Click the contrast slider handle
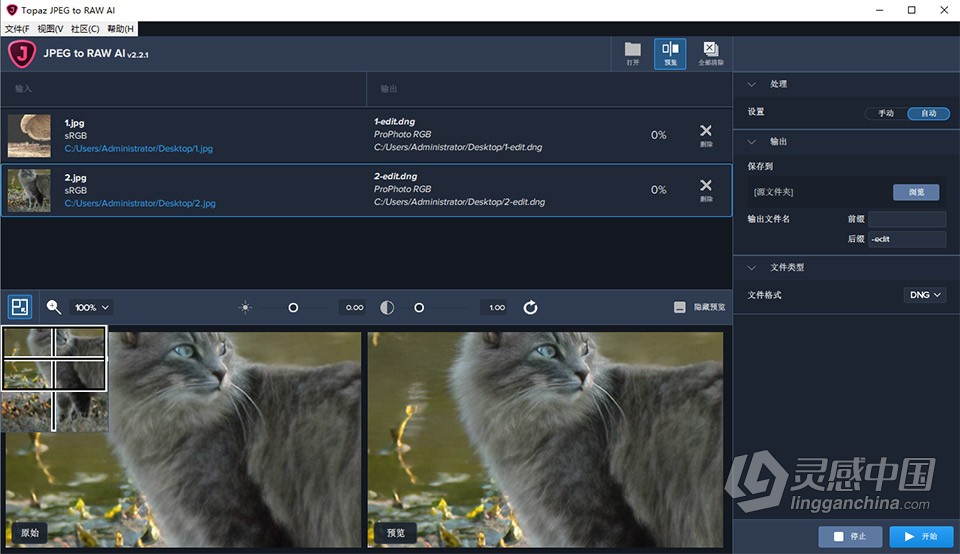Screen dimensions: 960x554 coord(419,307)
